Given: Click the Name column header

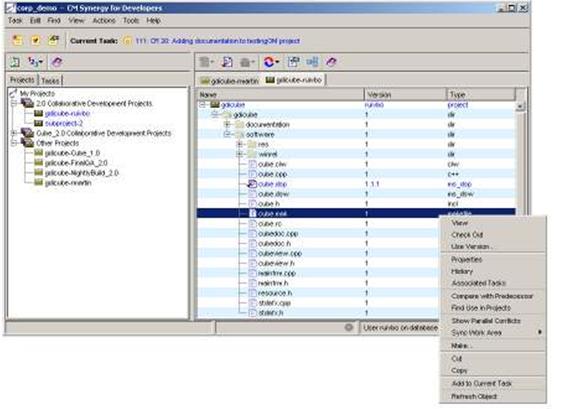Looking at the screenshot, I should tap(280, 95).
